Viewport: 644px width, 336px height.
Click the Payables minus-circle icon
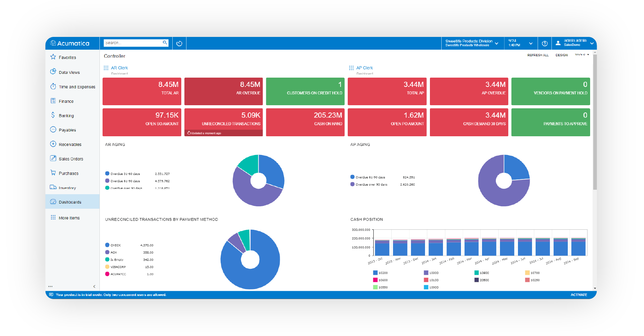(53, 129)
